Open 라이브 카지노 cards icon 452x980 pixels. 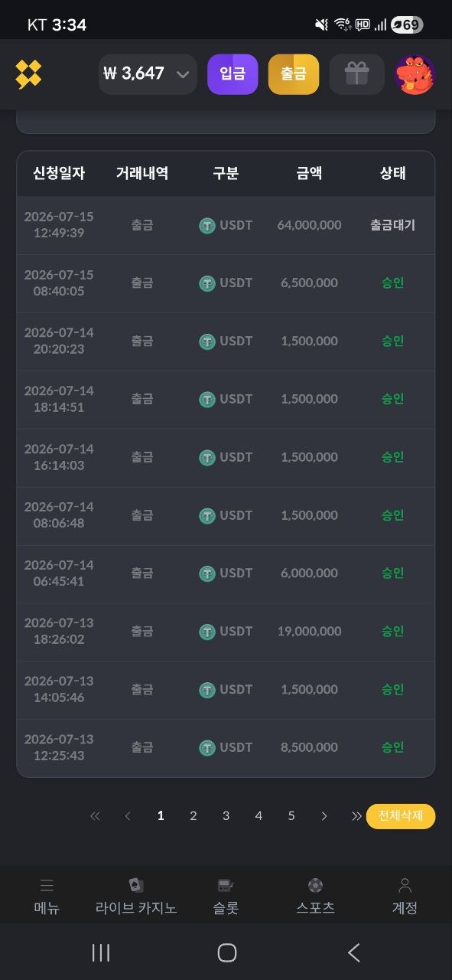click(x=136, y=885)
